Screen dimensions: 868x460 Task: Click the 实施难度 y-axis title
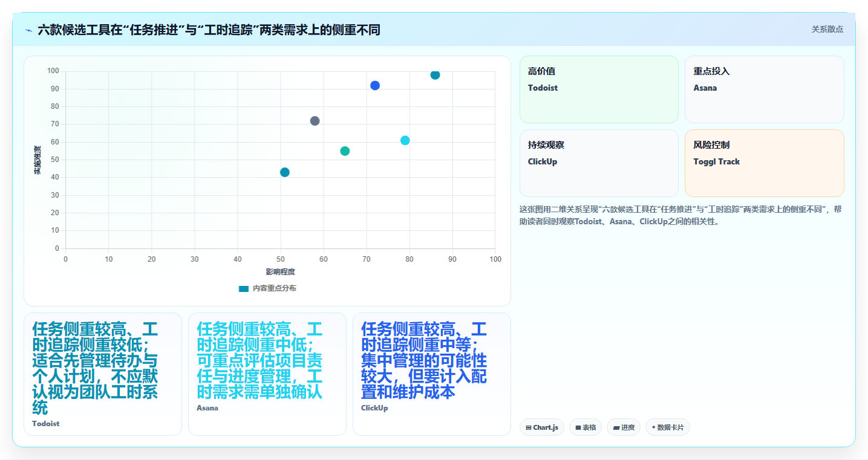38,160
